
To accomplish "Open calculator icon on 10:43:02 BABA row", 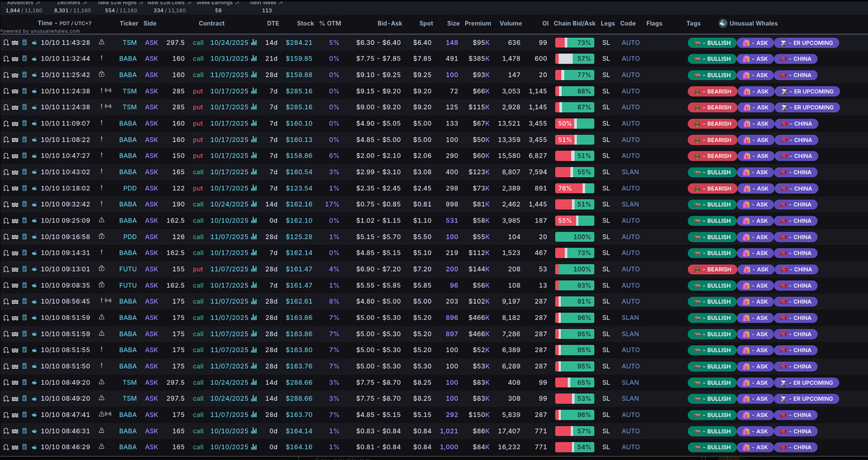I will coord(24,172).
